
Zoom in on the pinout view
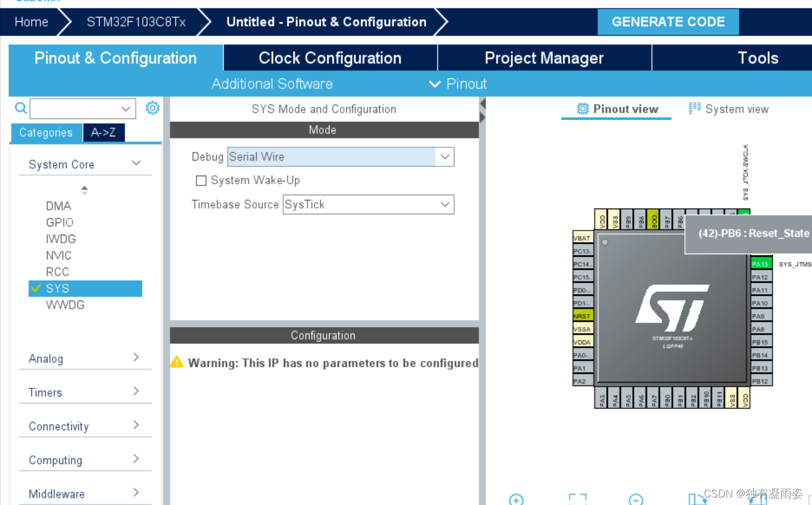[516, 499]
